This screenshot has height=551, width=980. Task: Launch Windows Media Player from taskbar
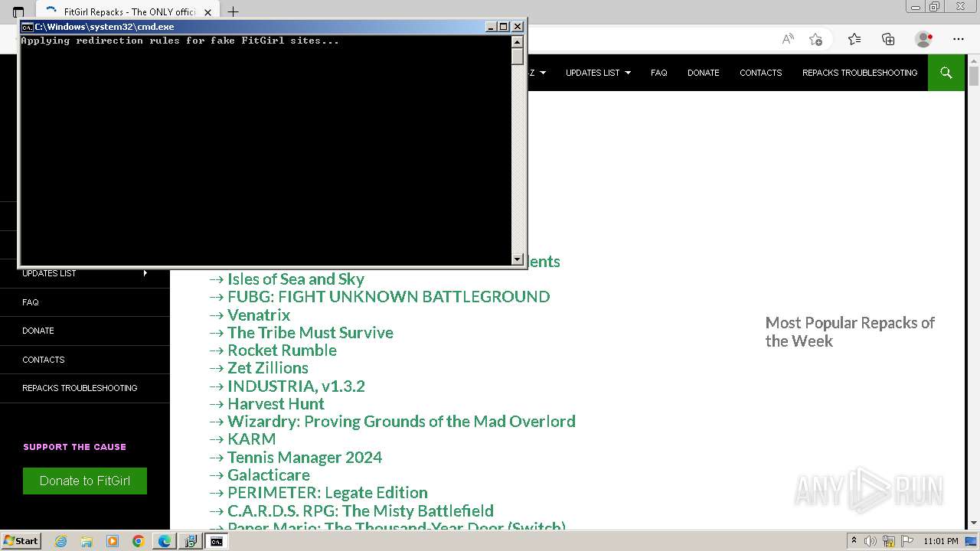tap(113, 541)
